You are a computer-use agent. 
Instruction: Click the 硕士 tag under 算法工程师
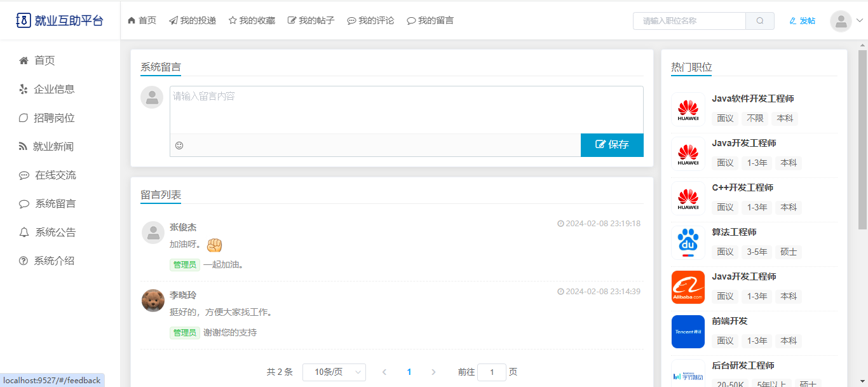[789, 252]
